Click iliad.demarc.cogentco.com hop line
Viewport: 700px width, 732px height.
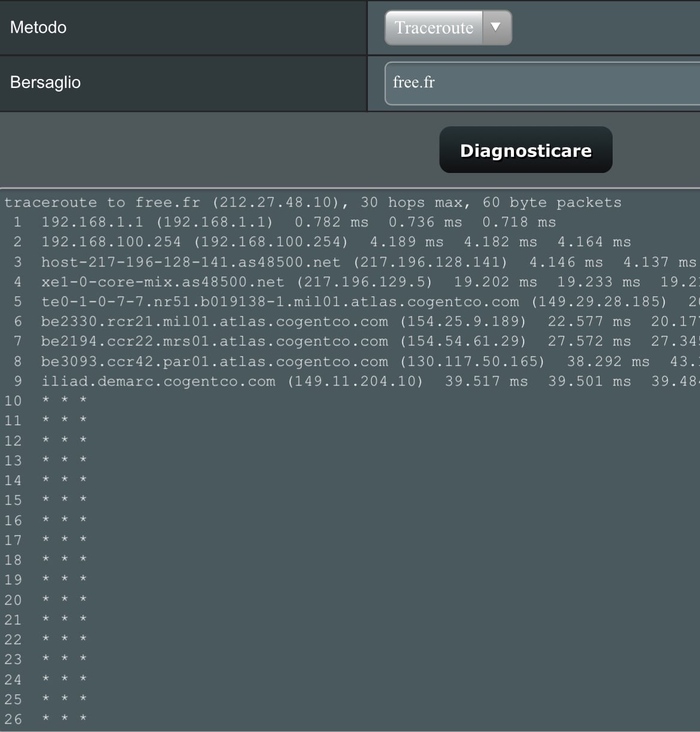click(x=356, y=381)
